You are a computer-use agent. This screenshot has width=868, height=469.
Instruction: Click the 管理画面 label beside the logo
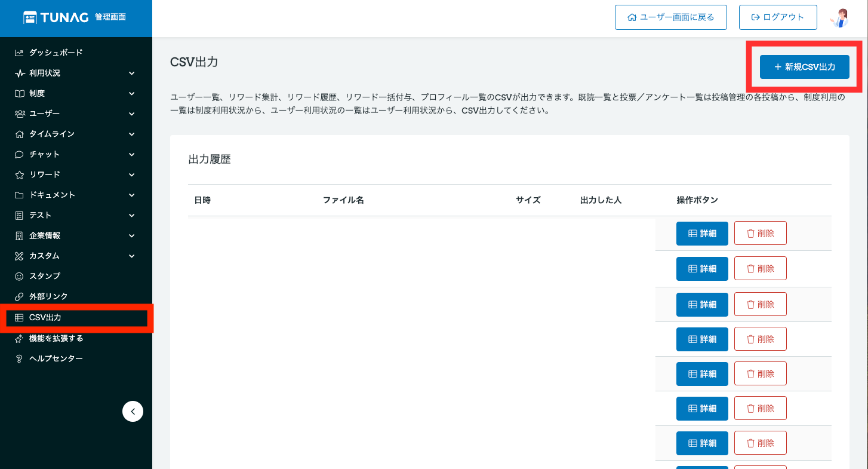110,17
